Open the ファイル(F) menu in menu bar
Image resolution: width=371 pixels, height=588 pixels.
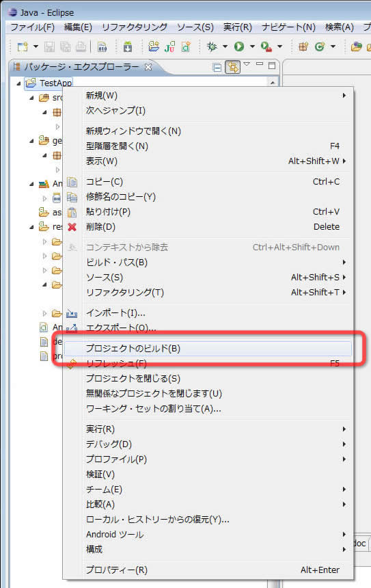coord(32,27)
